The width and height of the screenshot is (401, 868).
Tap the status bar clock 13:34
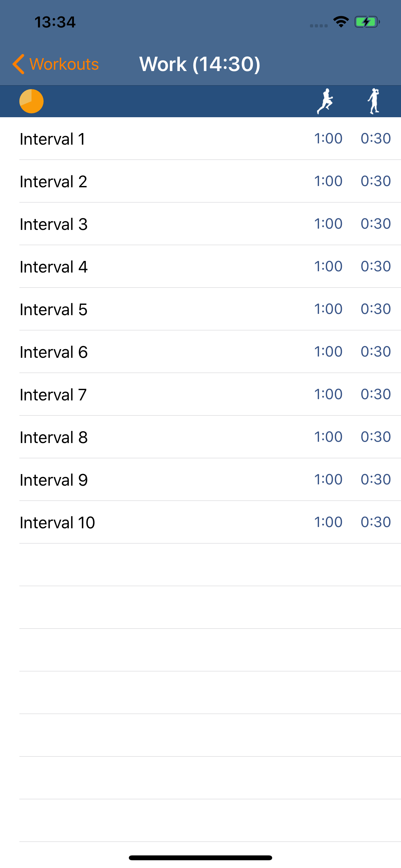point(55,22)
